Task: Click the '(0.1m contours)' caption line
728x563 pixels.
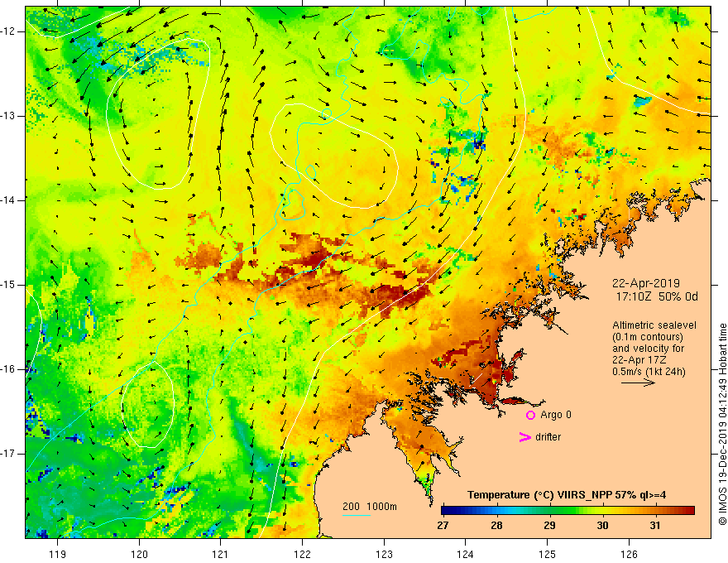Action: coord(648,337)
